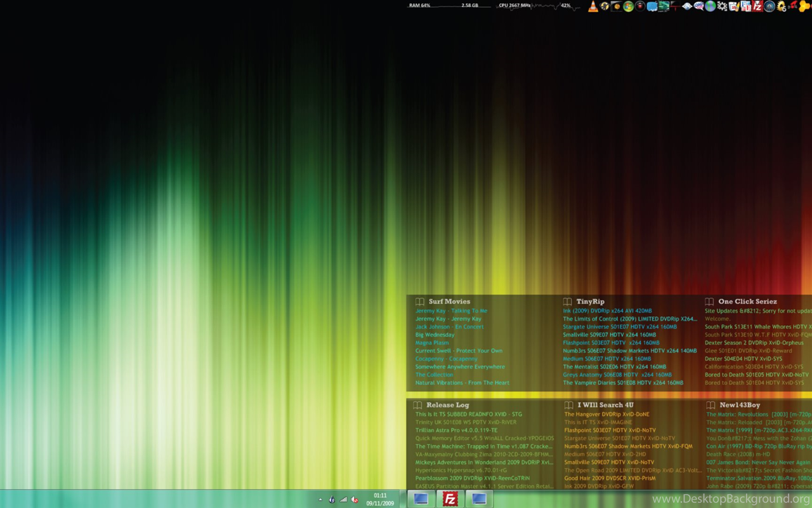Open 'Bored to Death S01E05 HDTV XviD-NoTV'
This screenshot has height=508, width=812.
tap(757, 375)
